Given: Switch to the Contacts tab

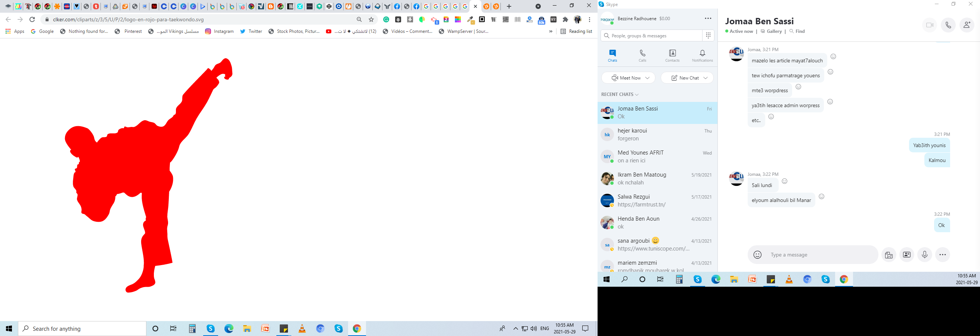Looking at the screenshot, I should pos(672,56).
